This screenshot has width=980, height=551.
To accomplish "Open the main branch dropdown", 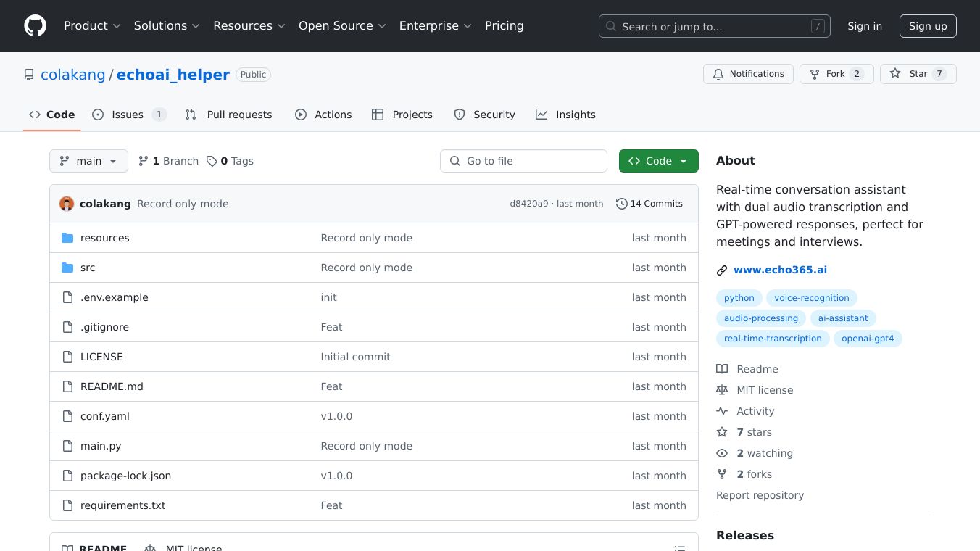I will 88,161.
